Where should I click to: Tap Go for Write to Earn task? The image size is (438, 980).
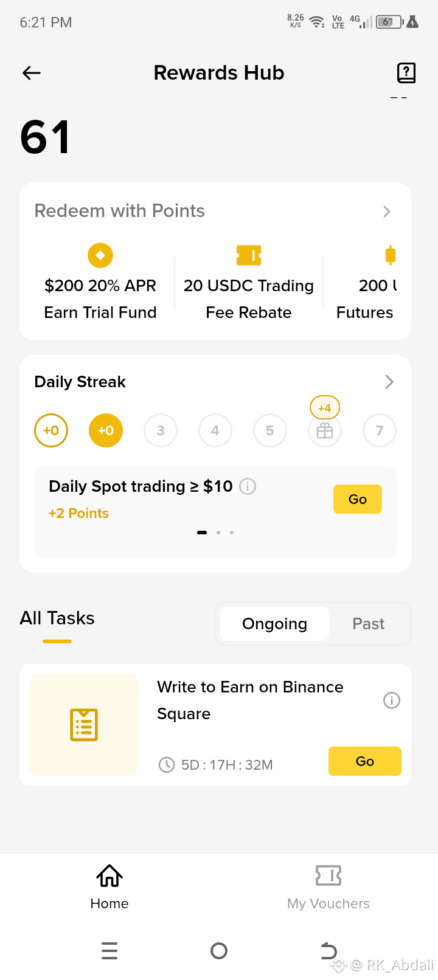point(365,761)
